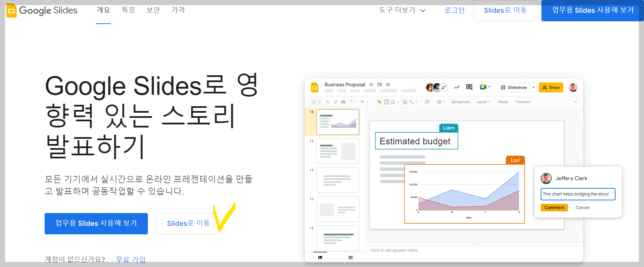The image size is (644, 267).
Task: Click the comment text input field
Action: [x=578, y=194]
